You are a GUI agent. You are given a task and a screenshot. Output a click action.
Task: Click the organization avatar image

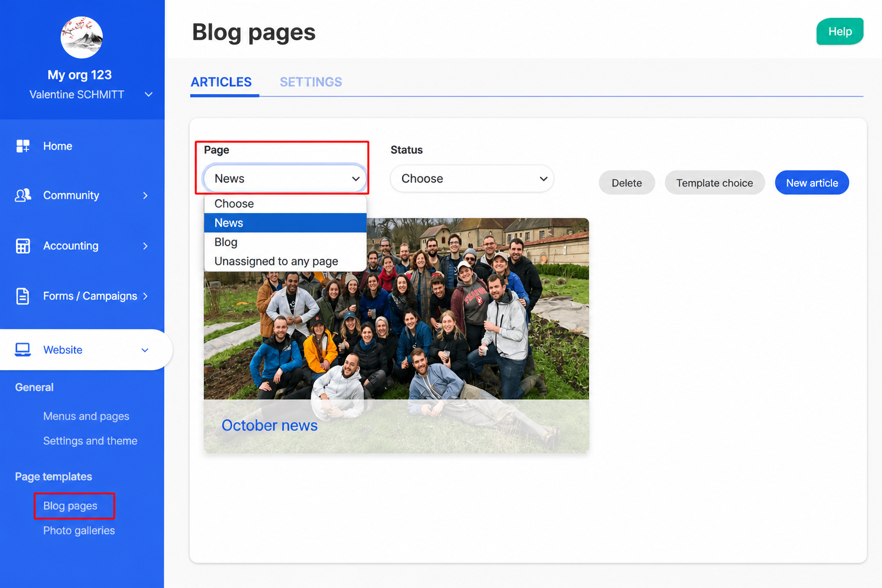pyautogui.click(x=82, y=37)
